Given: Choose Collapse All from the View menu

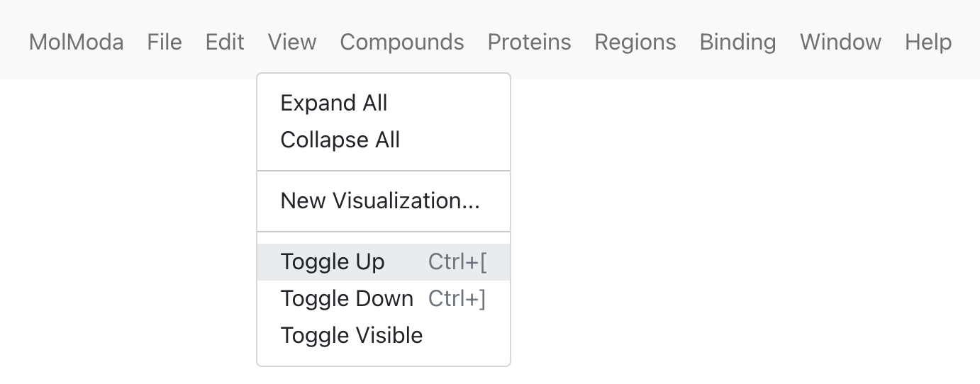Looking at the screenshot, I should tap(384, 140).
